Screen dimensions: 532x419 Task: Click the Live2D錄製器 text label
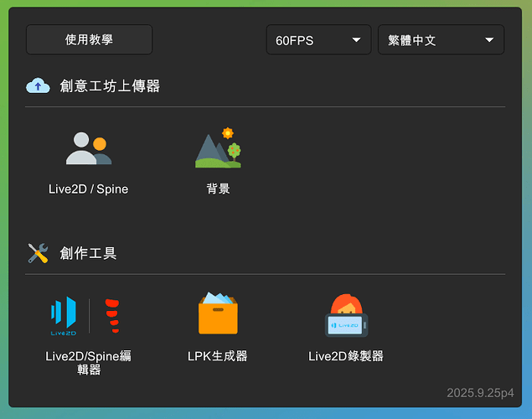(x=346, y=356)
